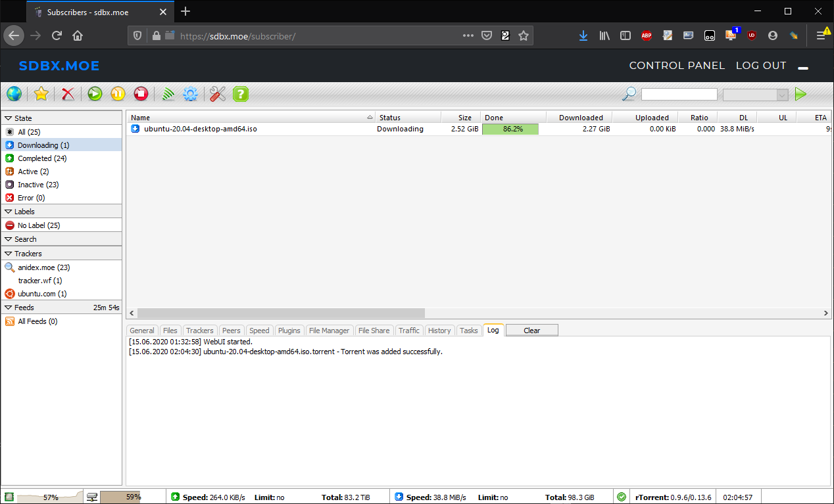The height and width of the screenshot is (504, 834).
Task: Open the page actions three-dot menu
Action: click(x=468, y=35)
